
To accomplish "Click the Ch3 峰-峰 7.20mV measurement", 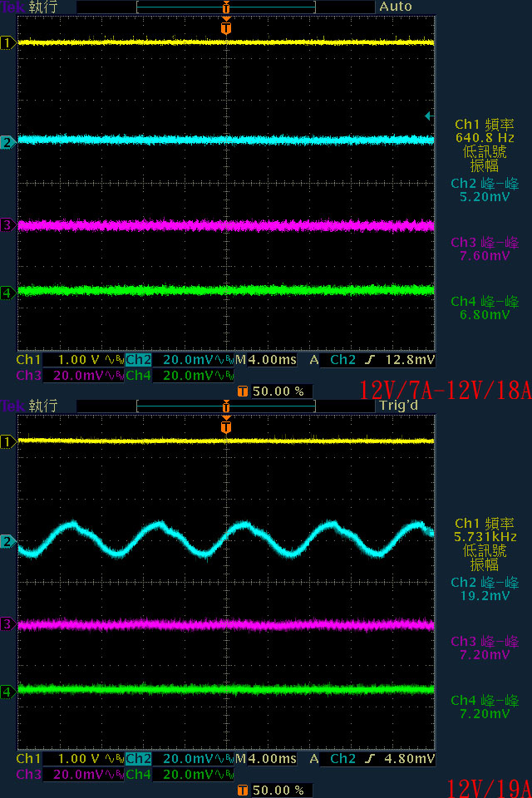I will pos(485,648).
